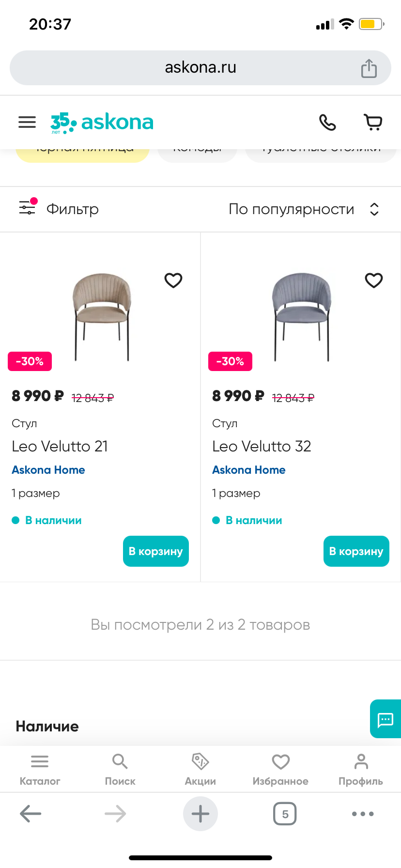Add Leo Velutto 32 to favorites
401x868 pixels.
click(374, 280)
